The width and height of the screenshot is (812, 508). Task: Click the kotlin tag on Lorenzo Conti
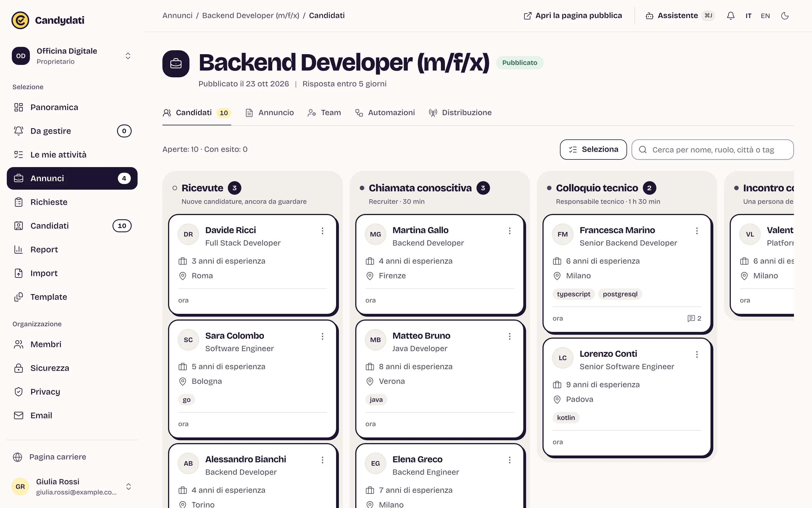pyautogui.click(x=566, y=418)
